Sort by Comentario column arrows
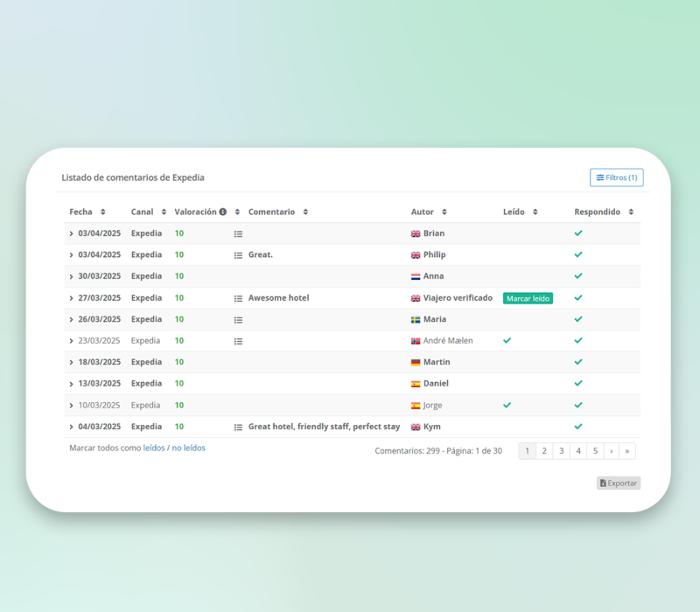 coord(305,212)
